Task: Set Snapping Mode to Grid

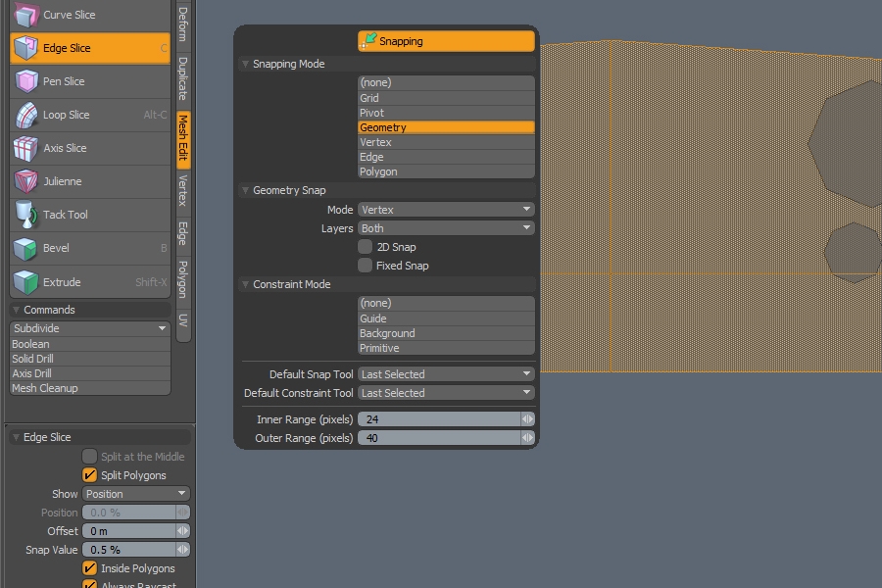Action: [446, 98]
